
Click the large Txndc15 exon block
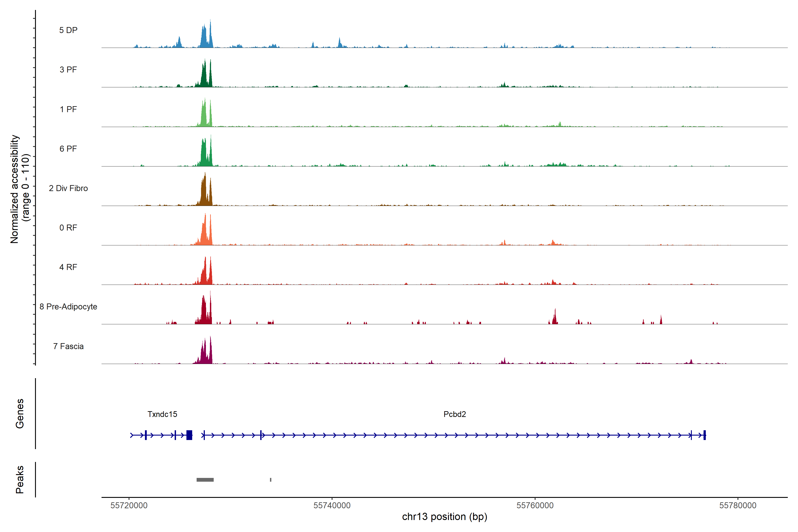coord(189,435)
